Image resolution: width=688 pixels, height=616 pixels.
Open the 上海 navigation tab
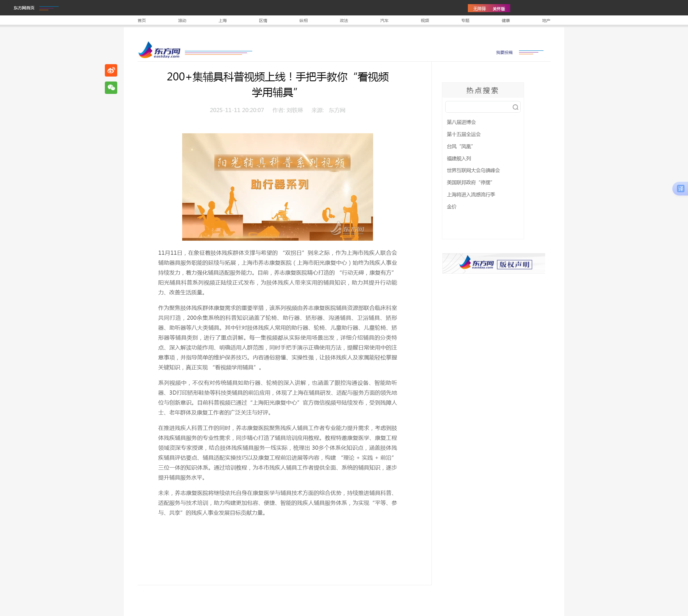(x=223, y=21)
